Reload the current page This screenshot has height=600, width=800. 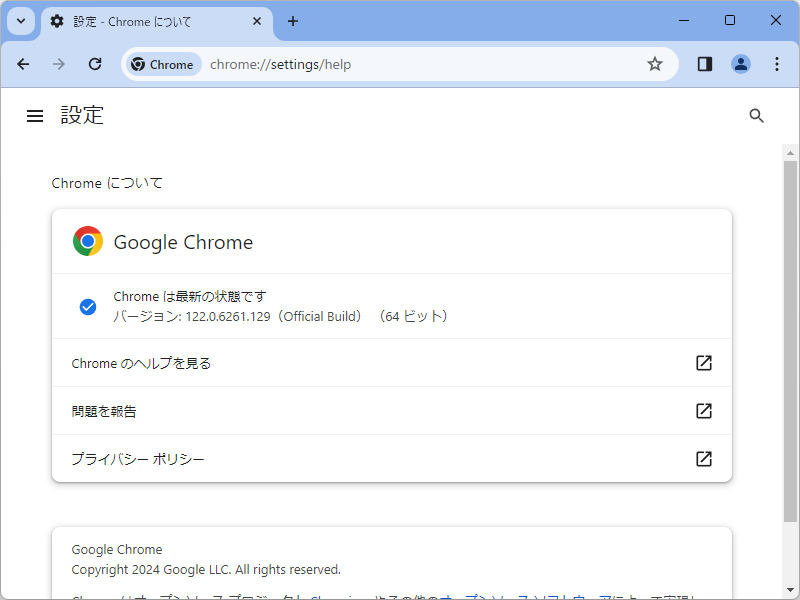[94, 64]
